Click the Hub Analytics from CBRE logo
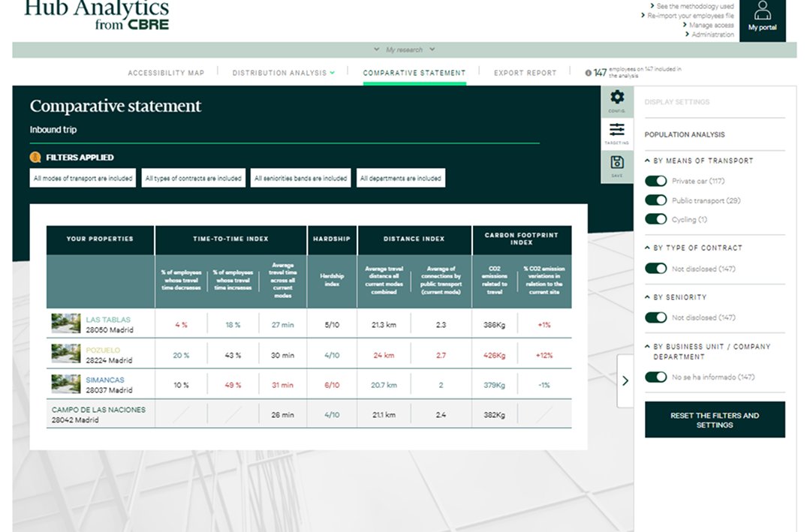Viewport: 810px width, 532px height. pos(97,16)
